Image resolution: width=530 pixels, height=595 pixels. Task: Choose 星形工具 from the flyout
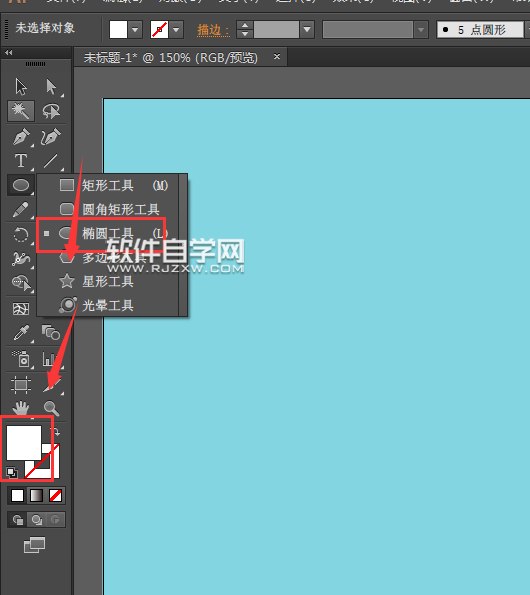point(108,281)
